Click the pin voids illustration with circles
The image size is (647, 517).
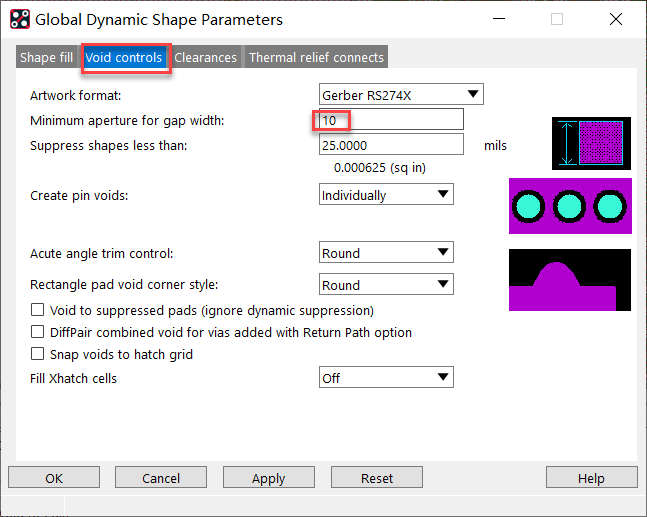click(571, 207)
